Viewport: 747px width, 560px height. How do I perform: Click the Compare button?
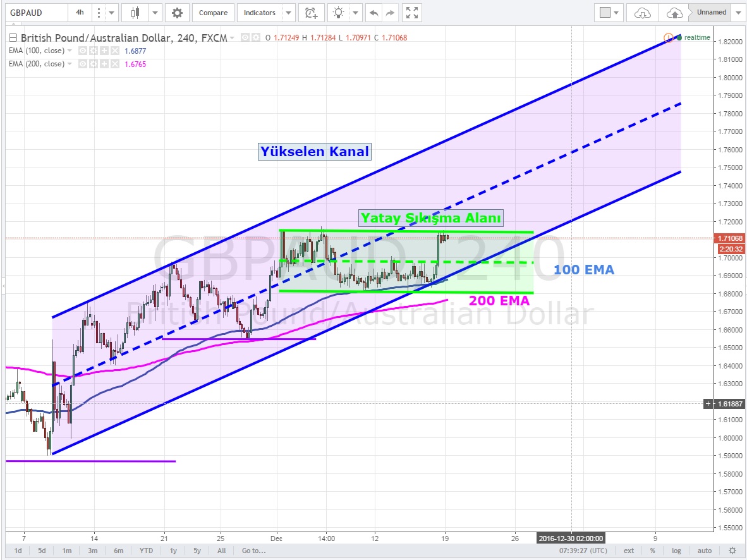pos(213,13)
